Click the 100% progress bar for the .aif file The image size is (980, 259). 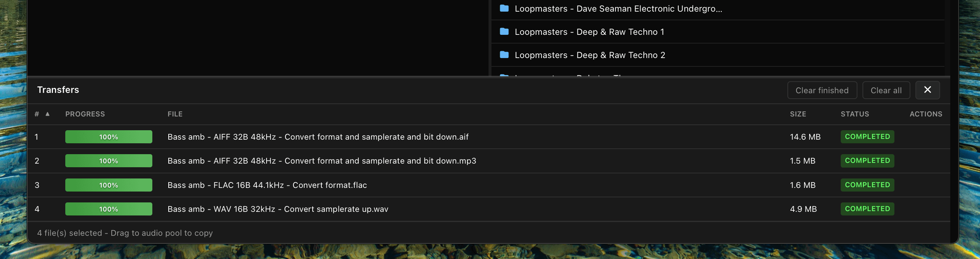pyautogui.click(x=109, y=137)
